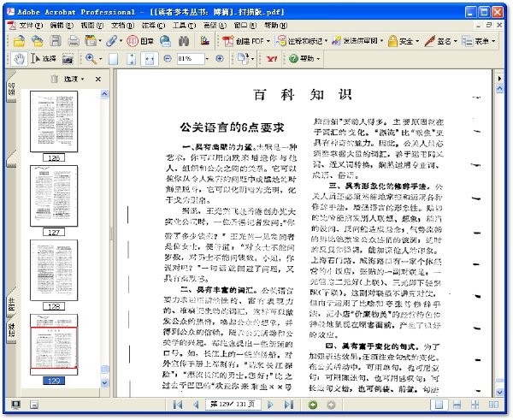Open the 选项 options menu in panel

[x=74, y=79]
